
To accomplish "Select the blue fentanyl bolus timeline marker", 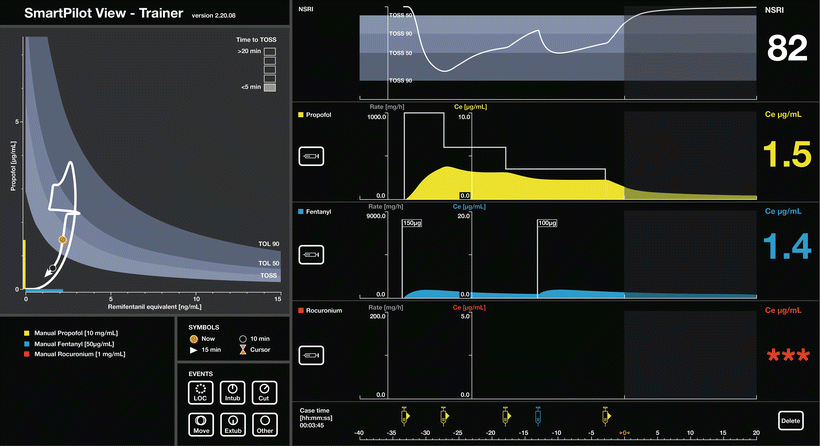I will coord(539,415).
